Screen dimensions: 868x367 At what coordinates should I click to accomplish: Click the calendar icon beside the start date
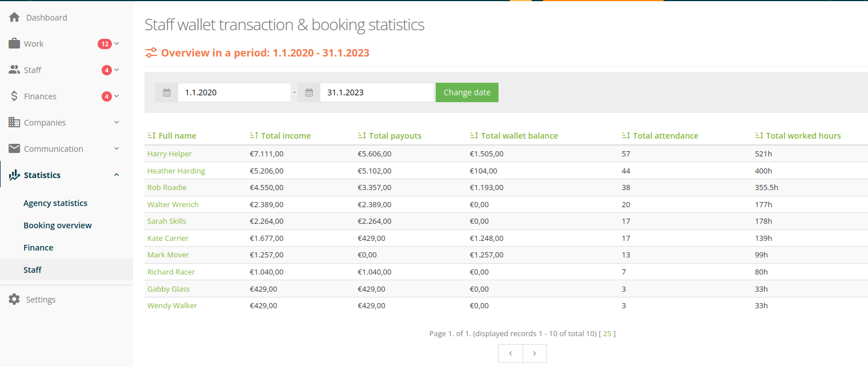[166, 92]
